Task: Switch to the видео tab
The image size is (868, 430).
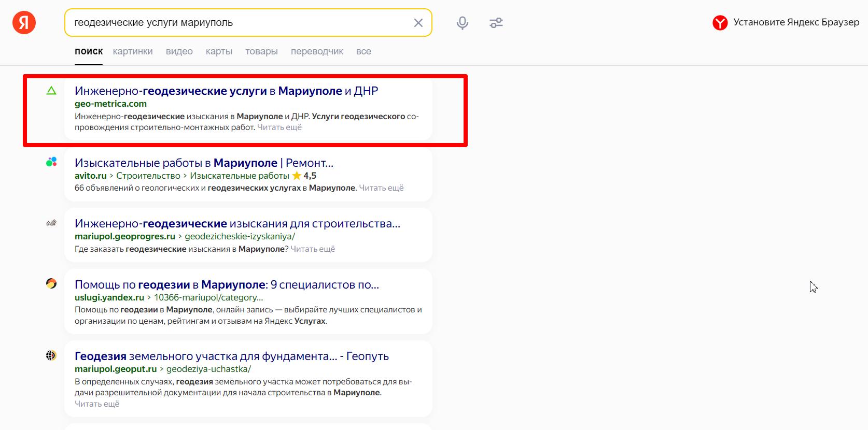Action: point(179,51)
